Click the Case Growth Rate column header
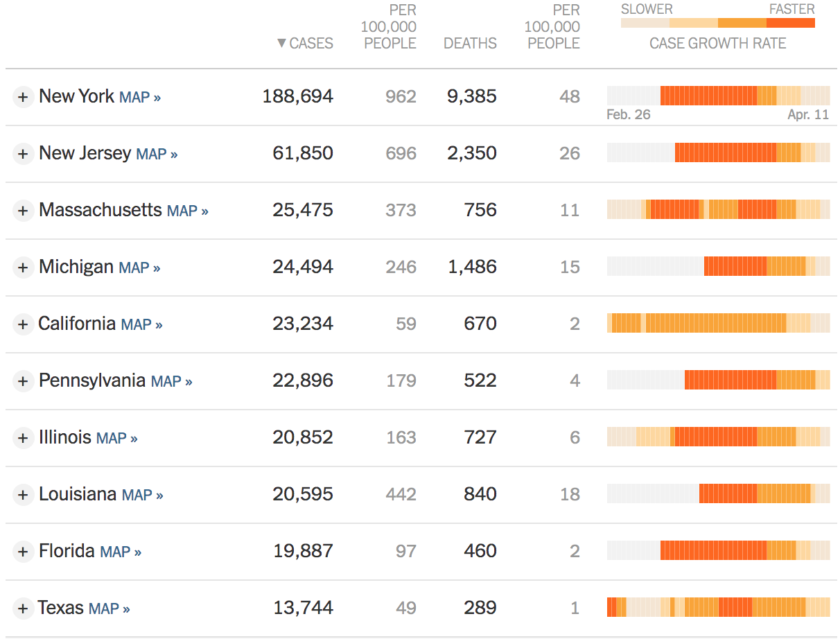The width and height of the screenshot is (840, 639). (x=717, y=44)
